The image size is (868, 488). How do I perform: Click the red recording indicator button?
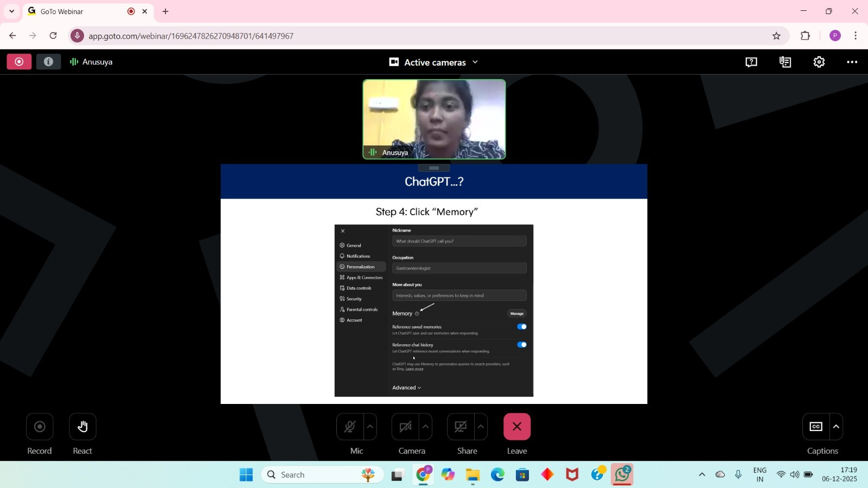19,62
